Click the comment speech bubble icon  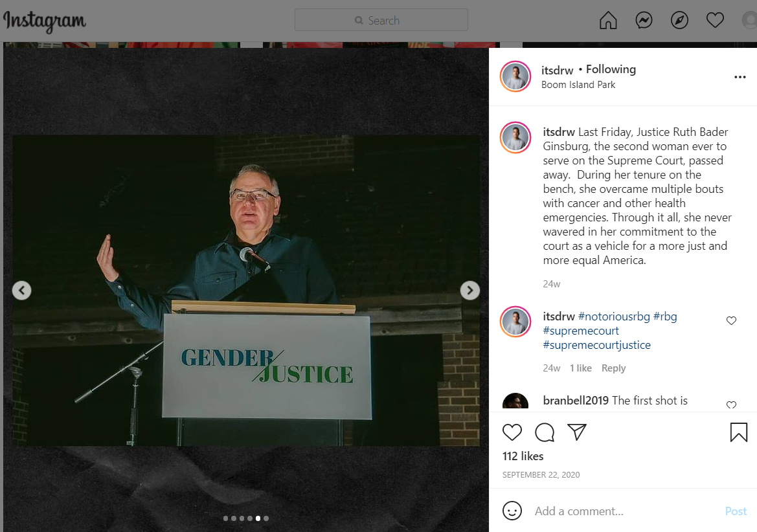(x=545, y=432)
